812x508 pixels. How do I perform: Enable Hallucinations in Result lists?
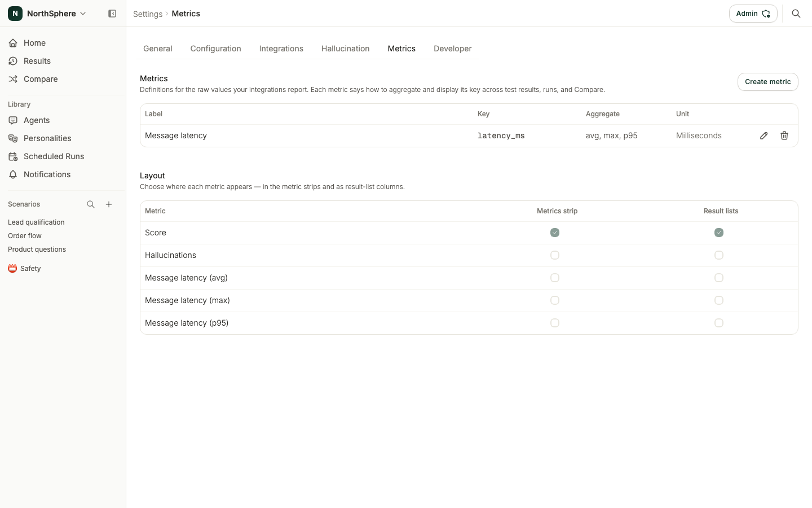(x=719, y=255)
